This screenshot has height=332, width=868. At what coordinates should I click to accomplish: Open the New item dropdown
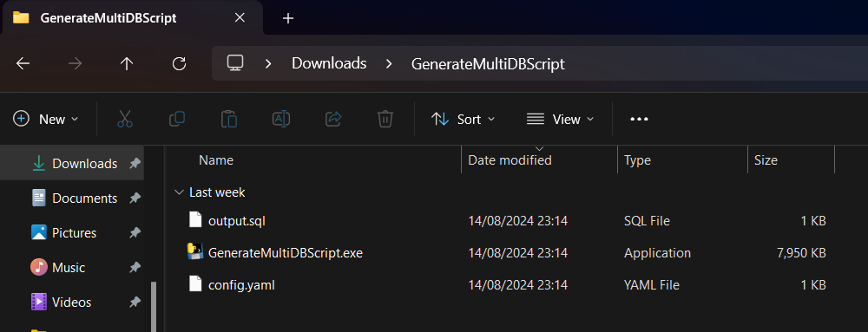click(46, 119)
